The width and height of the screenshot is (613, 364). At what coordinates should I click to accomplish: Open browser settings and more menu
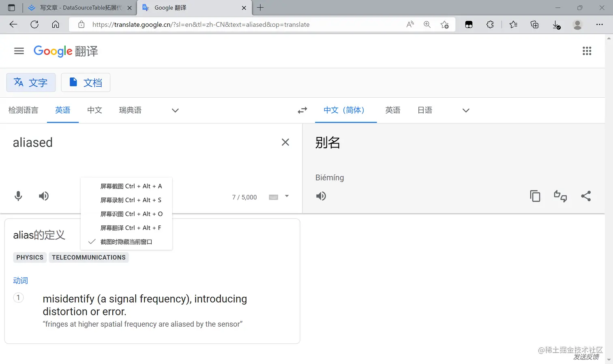point(600,24)
